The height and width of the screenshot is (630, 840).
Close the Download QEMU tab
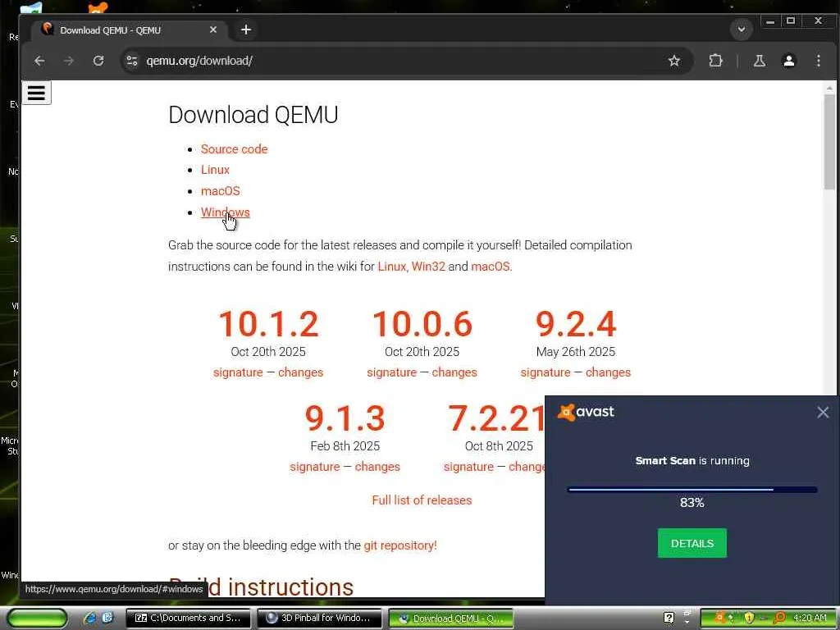click(213, 30)
